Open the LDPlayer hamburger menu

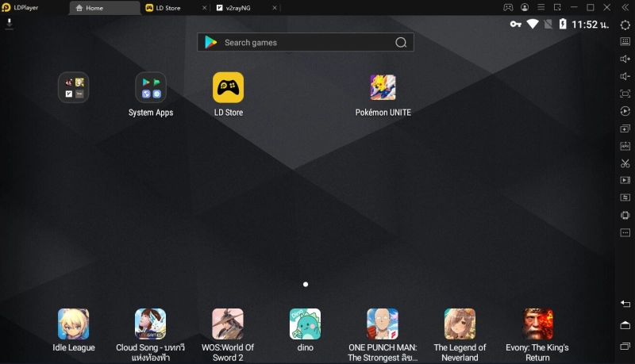coord(541,7)
